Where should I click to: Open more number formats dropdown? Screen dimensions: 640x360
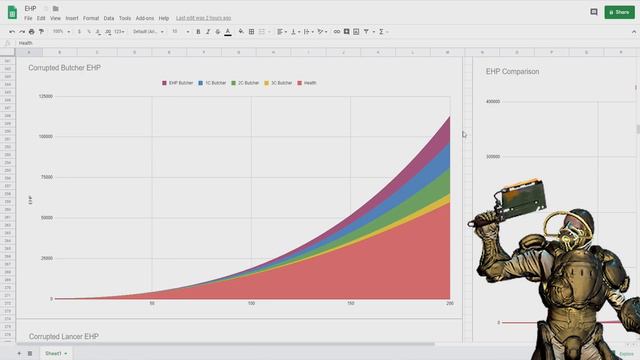(119, 31)
